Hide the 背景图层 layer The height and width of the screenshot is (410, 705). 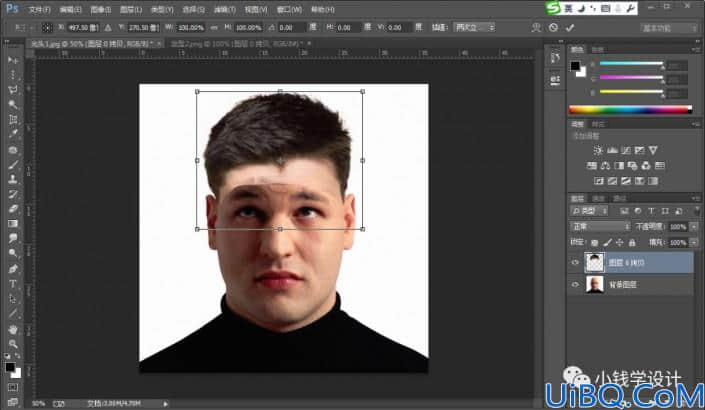click(x=575, y=285)
